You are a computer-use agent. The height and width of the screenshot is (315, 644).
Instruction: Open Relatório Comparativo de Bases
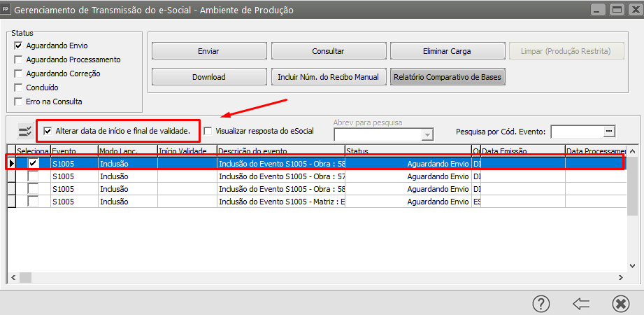click(x=447, y=77)
